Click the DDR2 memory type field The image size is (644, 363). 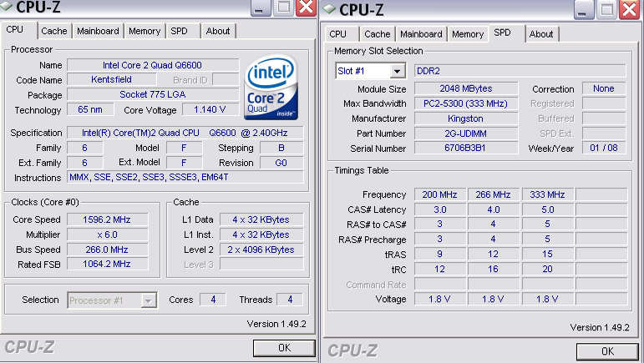click(x=520, y=71)
